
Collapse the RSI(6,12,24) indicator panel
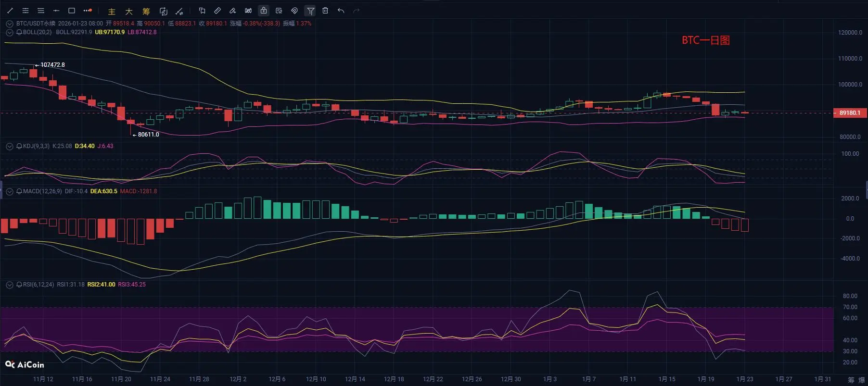tap(10, 285)
